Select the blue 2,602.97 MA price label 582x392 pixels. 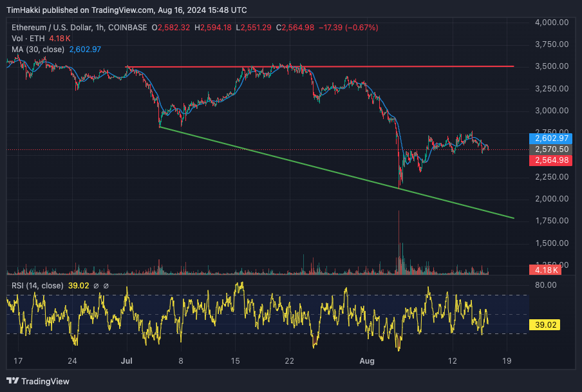pyautogui.click(x=550, y=138)
